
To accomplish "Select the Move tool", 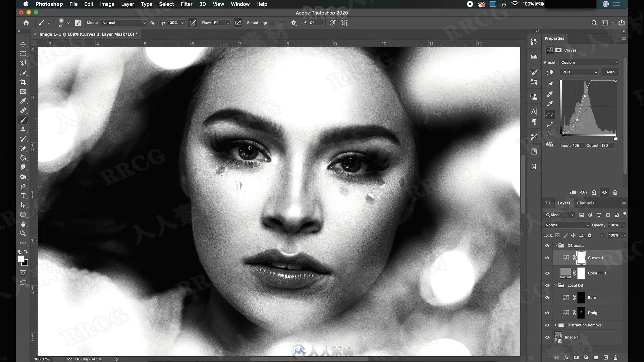I will click(x=23, y=44).
